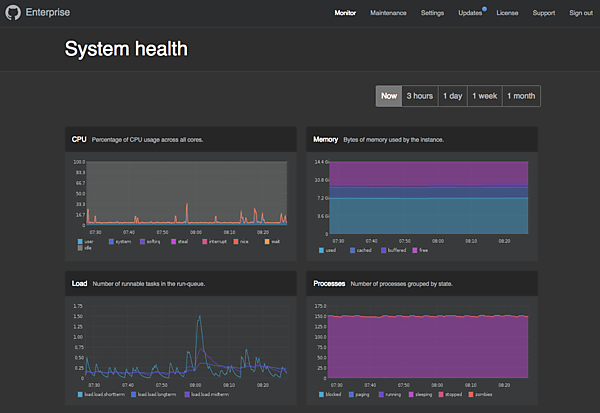Select the 1 day time range

coord(453,96)
